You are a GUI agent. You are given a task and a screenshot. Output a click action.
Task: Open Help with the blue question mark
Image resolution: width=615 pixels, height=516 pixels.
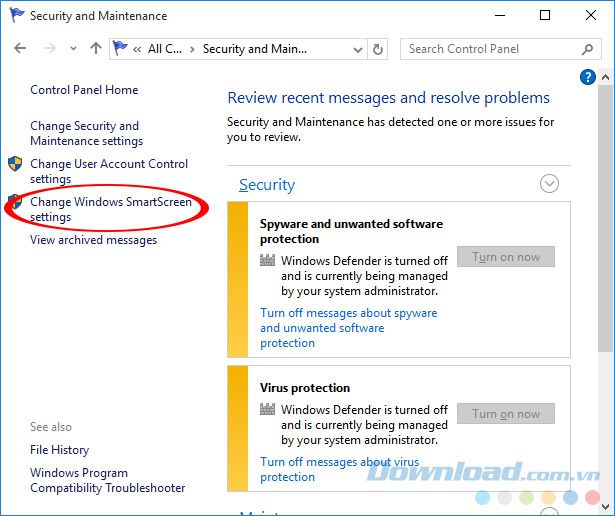tap(588, 77)
